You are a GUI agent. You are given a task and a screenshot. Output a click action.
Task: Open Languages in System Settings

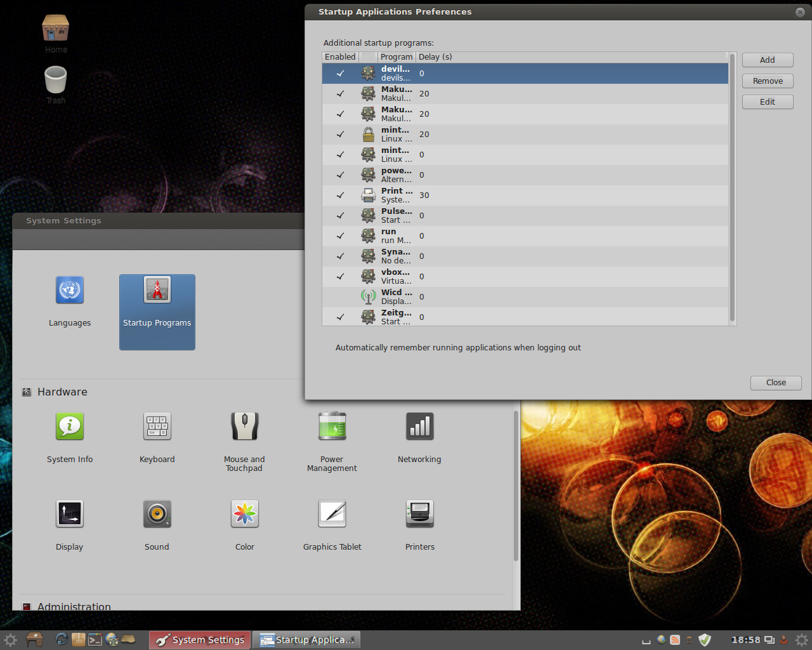click(x=70, y=302)
